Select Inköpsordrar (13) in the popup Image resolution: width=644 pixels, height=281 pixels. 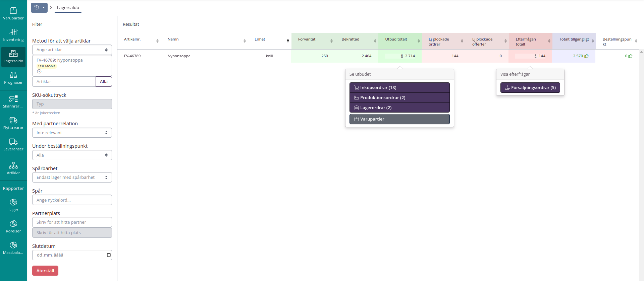[x=399, y=87]
